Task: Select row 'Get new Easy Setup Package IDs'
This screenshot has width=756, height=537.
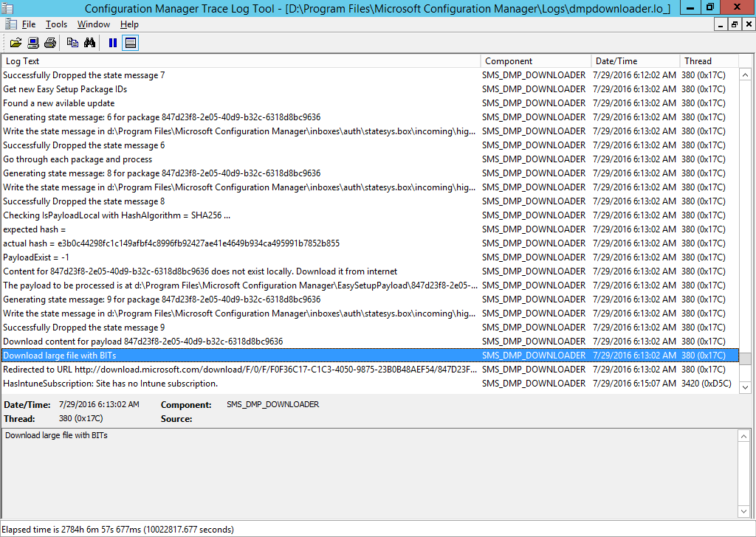Action: 370,89
